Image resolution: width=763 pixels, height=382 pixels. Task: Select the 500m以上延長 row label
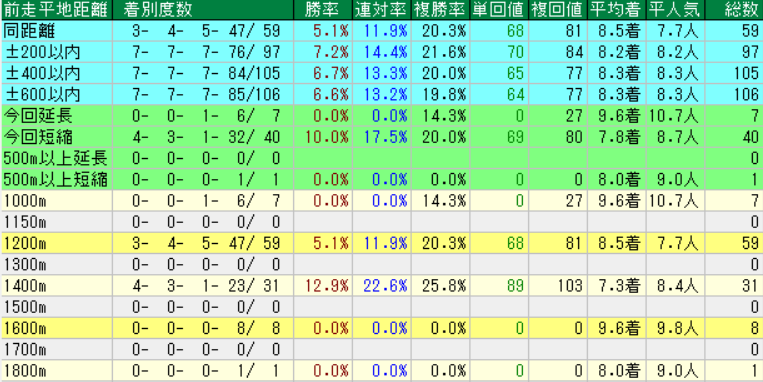click(55, 159)
